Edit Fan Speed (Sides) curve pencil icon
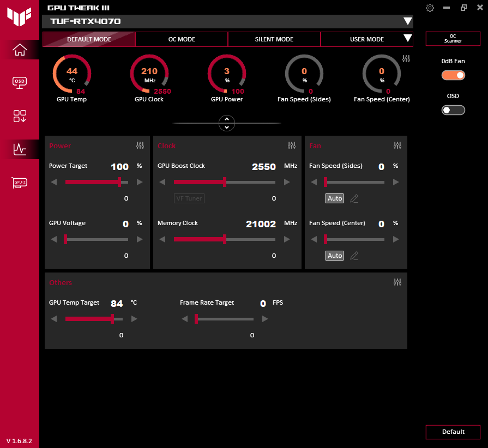 (x=354, y=198)
